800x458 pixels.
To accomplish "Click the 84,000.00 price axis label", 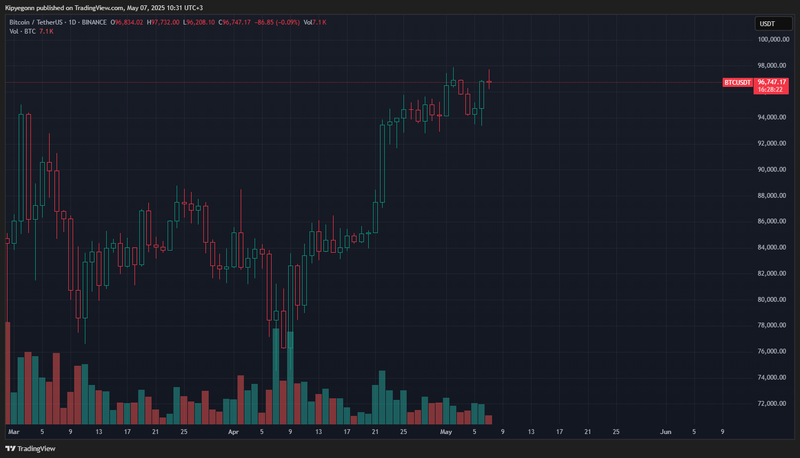I will click(772, 247).
